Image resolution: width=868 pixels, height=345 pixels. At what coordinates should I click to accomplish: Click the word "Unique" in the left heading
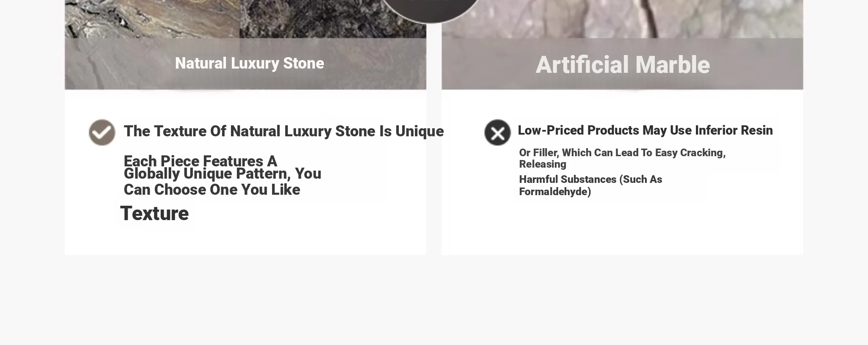tap(419, 131)
